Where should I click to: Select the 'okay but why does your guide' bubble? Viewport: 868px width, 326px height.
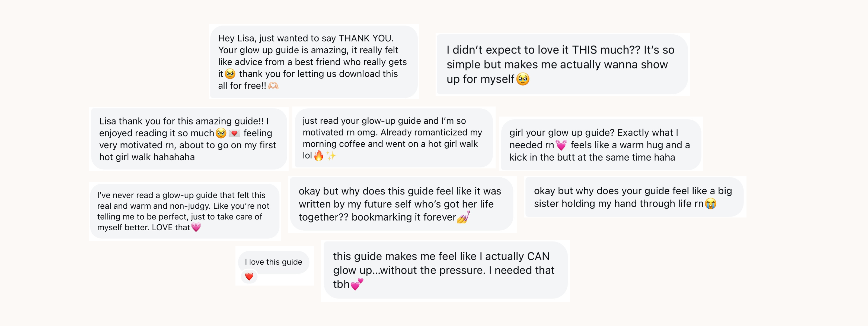pos(633,197)
